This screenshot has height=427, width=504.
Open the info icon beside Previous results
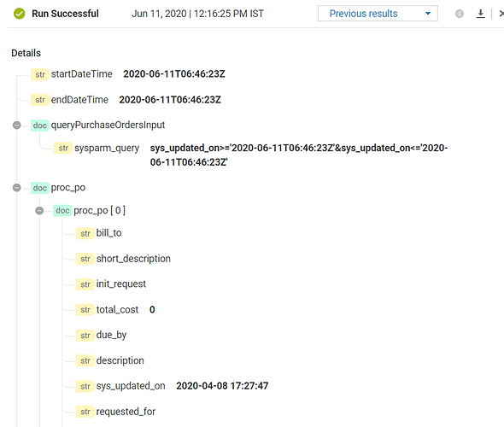(460, 14)
